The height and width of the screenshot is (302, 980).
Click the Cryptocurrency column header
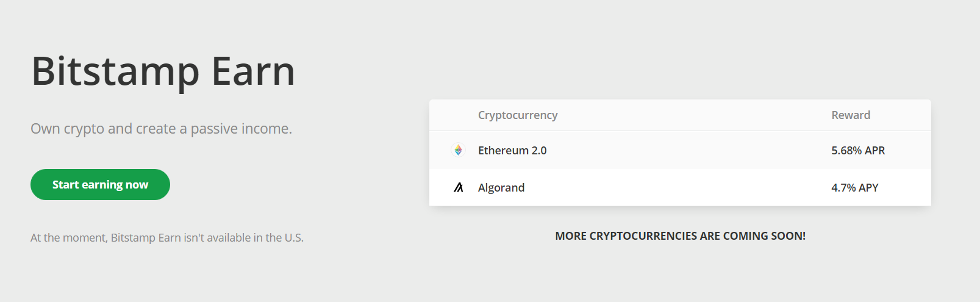(518, 115)
